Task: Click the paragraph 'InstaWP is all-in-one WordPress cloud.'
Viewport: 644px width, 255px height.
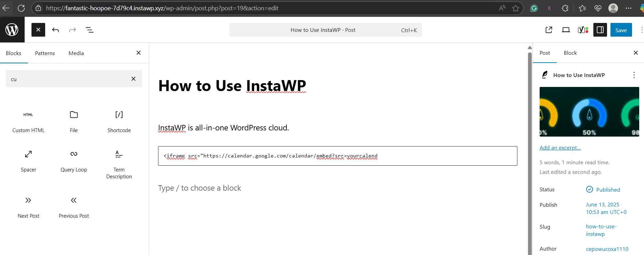Action: click(x=223, y=128)
